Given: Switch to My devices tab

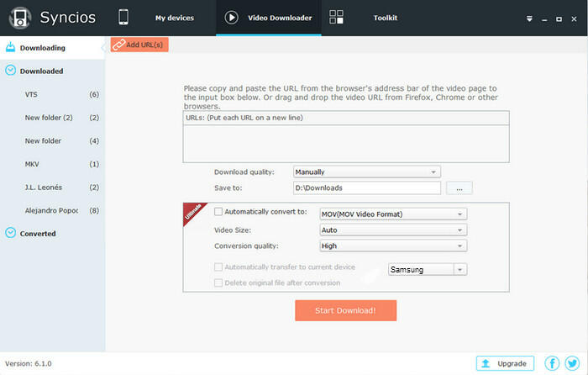Looking at the screenshot, I should [x=175, y=18].
